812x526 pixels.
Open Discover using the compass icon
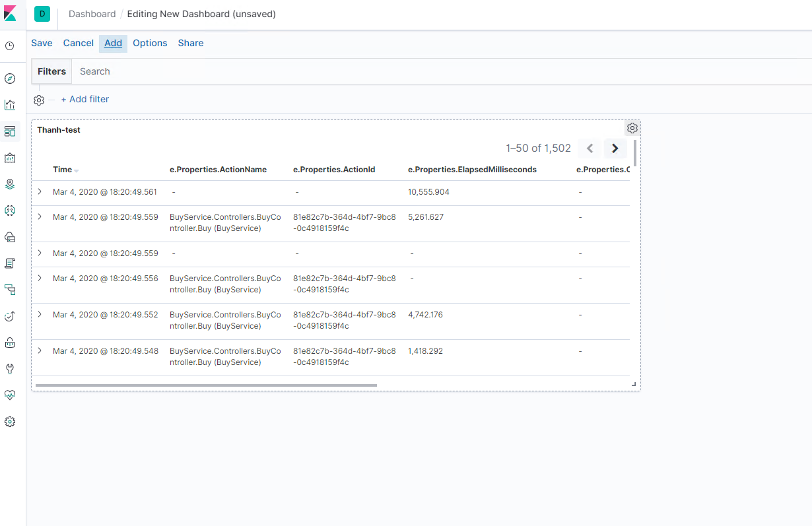(x=10, y=78)
